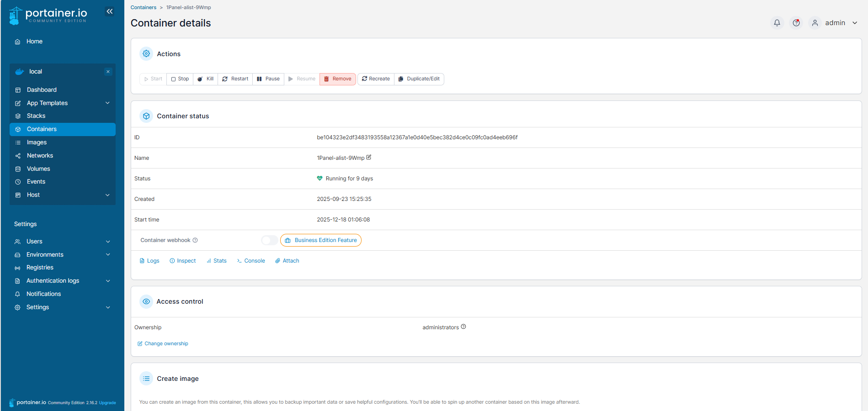
Task: Kill the container
Action: click(206, 79)
